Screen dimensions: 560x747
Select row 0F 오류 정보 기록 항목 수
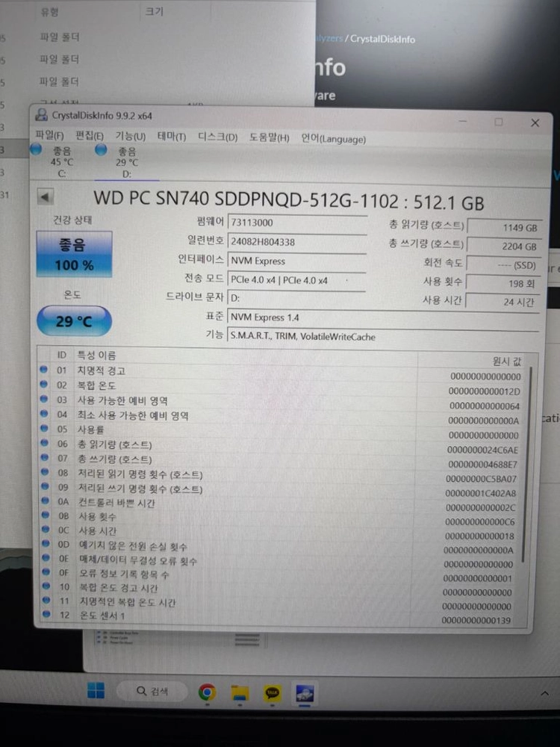[282, 576]
